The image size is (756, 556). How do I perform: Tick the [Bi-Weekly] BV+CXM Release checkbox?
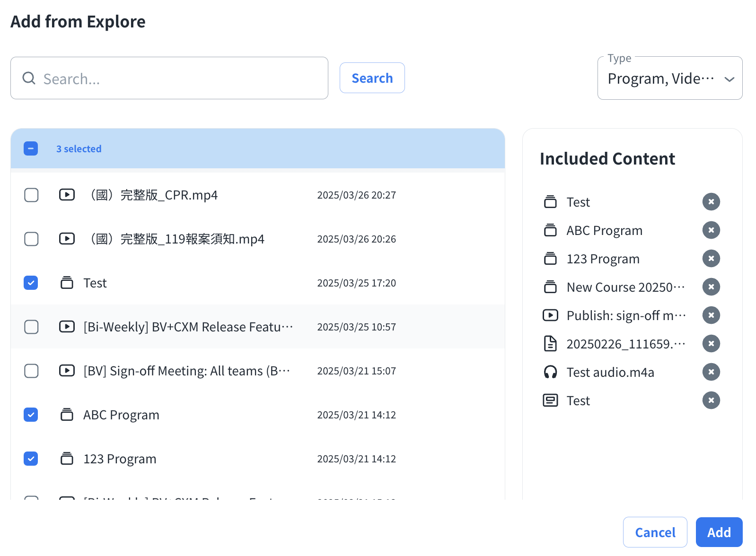[x=31, y=327]
